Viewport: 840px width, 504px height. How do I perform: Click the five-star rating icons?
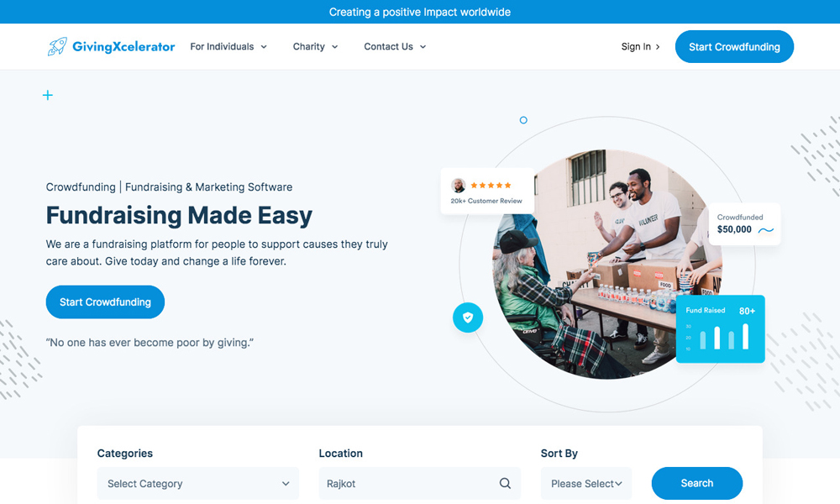[x=491, y=186]
